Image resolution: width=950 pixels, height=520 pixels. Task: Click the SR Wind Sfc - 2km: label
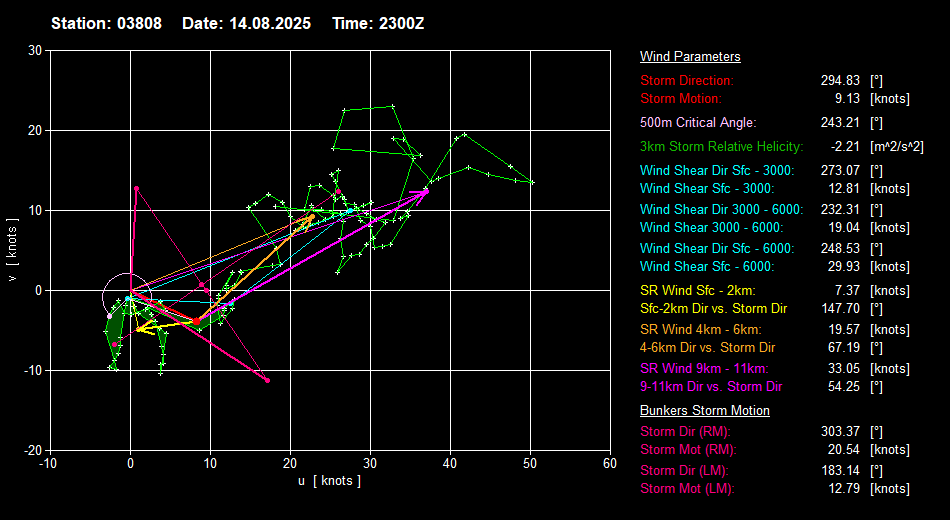698,291
